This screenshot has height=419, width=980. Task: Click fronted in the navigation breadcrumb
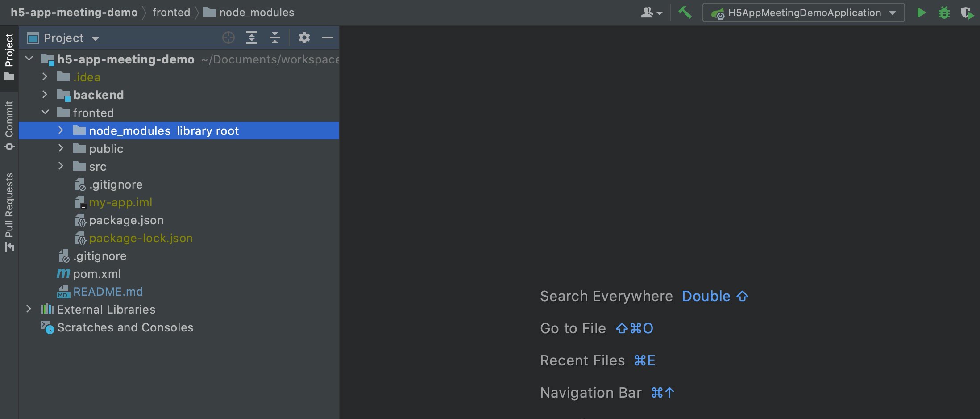pos(171,13)
